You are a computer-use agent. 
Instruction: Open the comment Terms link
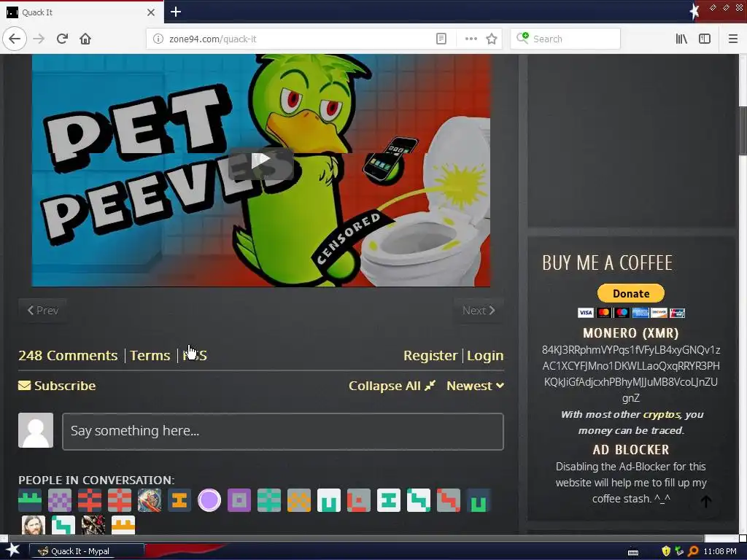pyautogui.click(x=150, y=355)
